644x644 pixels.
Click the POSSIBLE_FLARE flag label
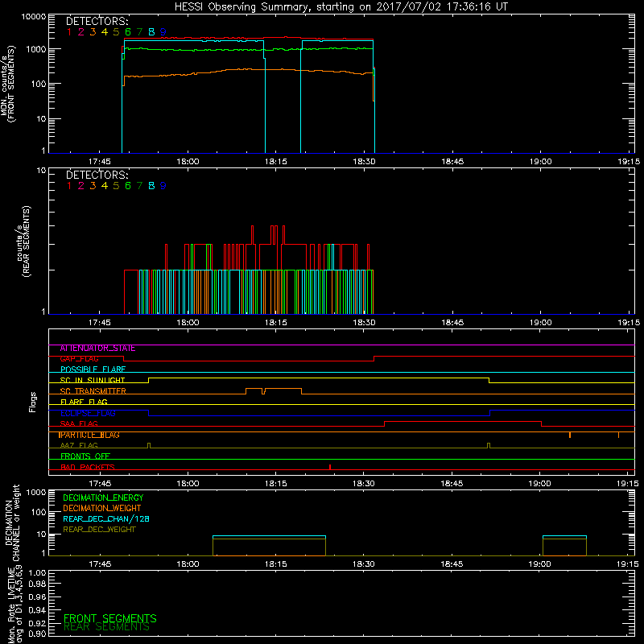93,369
